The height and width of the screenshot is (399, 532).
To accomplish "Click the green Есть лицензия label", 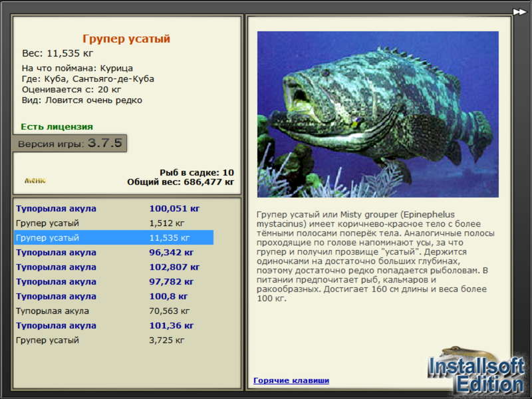I will 57,127.
